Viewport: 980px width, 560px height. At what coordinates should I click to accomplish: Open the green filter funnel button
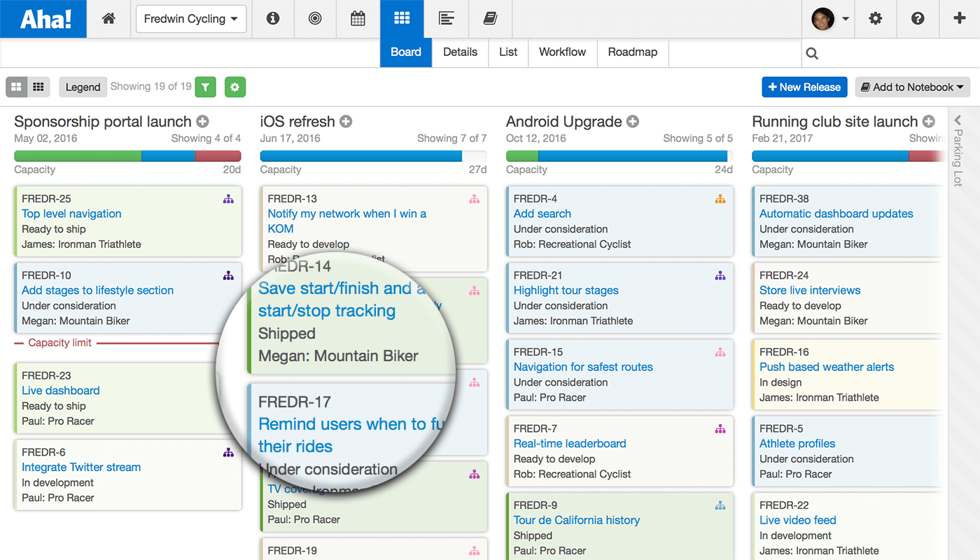pyautogui.click(x=205, y=87)
